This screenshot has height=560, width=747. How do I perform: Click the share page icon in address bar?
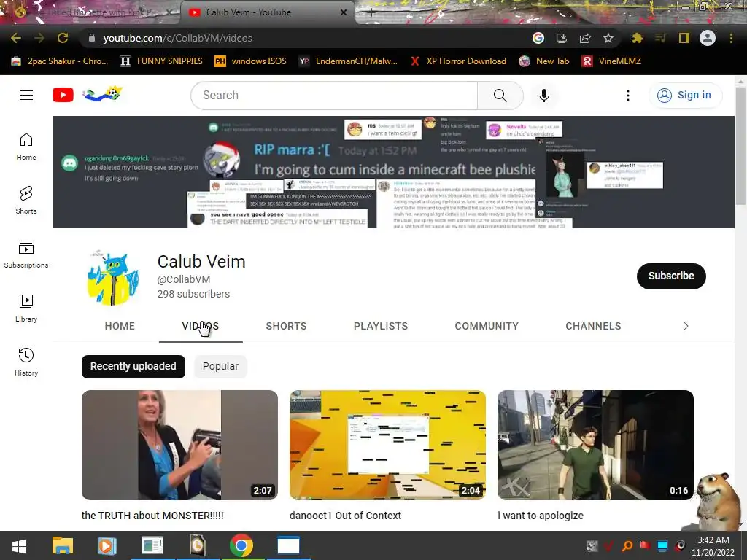coord(585,38)
